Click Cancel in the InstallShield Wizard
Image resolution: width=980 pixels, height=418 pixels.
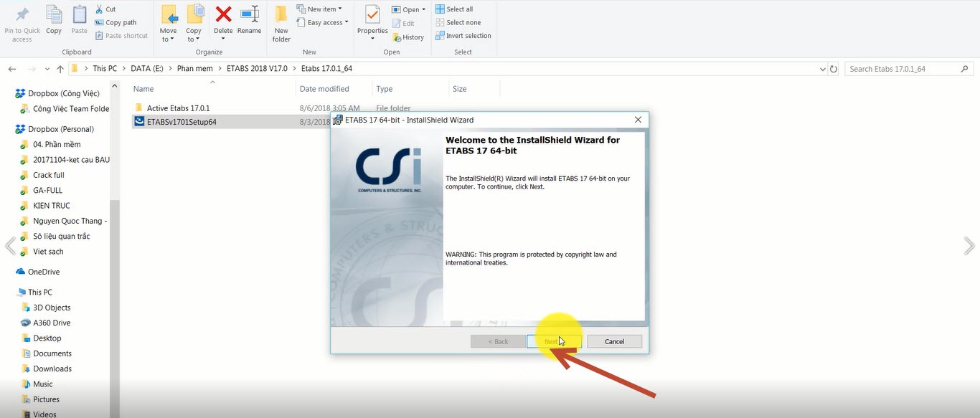(x=614, y=341)
